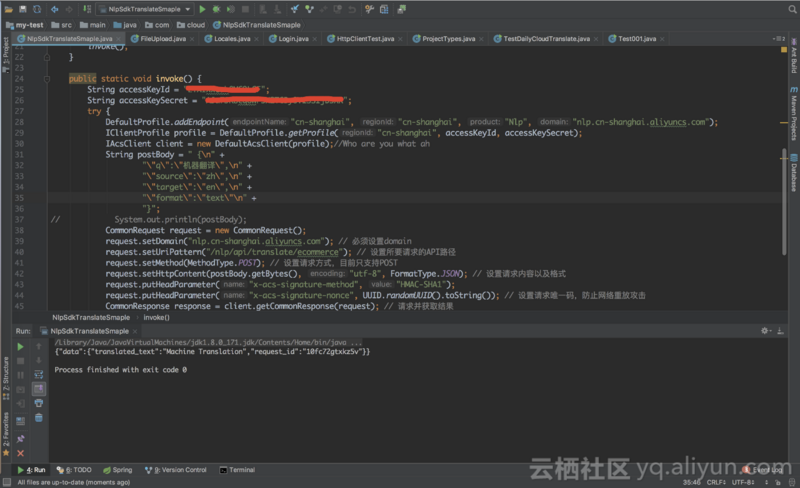Open the Terminal tool window
This screenshot has width=800, height=488.
pos(237,470)
